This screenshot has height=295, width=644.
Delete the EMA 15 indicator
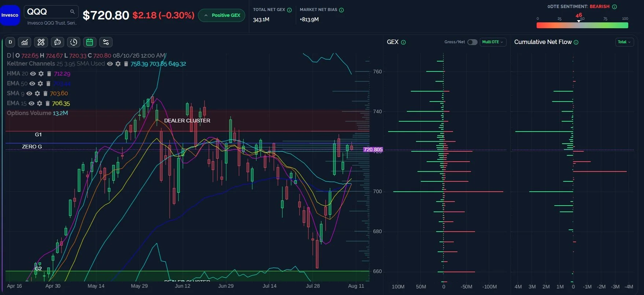[47, 103]
